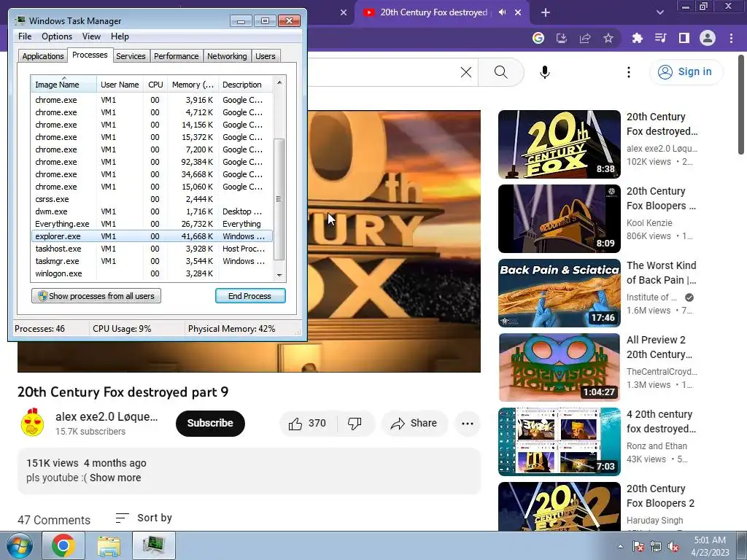Image resolution: width=747 pixels, height=560 pixels.
Task: Switch to the Performance tab
Action: pyautogui.click(x=176, y=56)
